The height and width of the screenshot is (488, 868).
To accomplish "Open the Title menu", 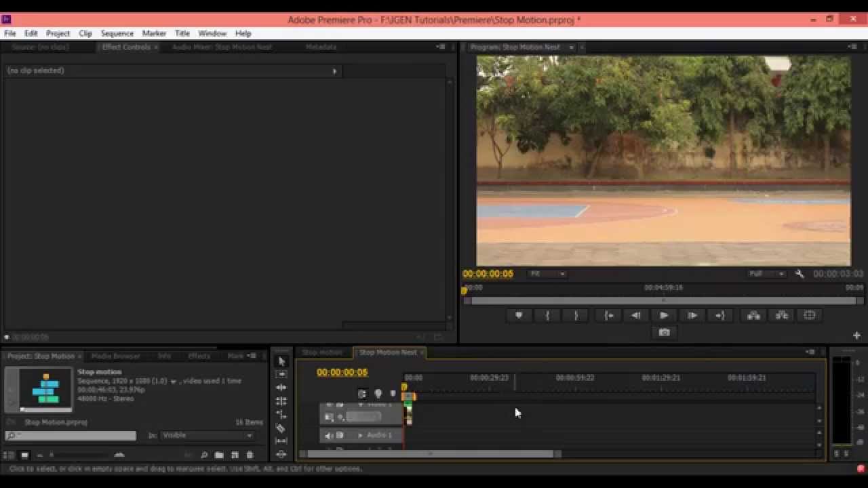I will pos(182,33).
